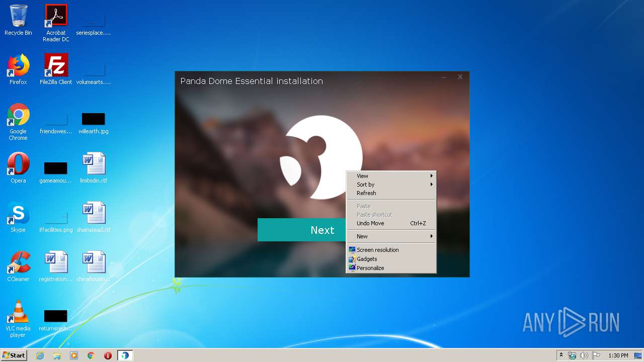Select the Google Chrome desktop shortcut
Image resolution: width=644 pixels, height=362 pixels.
click(18, 122)
